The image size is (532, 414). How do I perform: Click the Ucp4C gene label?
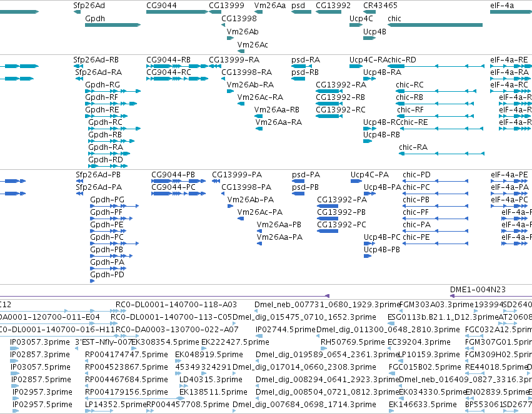(361, 18)
